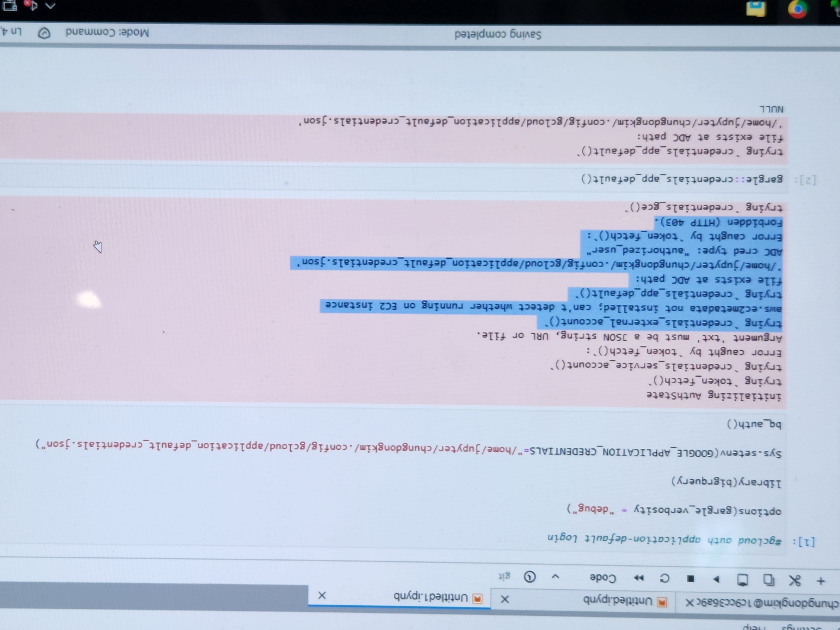Copy the selected cell

click(x=769, y=580)
